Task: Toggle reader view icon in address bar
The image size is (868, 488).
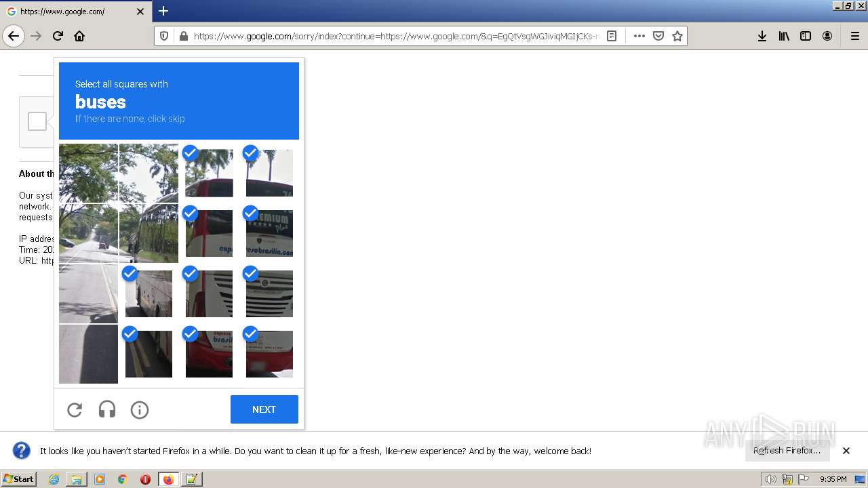Action: pyautogui.click(x=612, y=36)
